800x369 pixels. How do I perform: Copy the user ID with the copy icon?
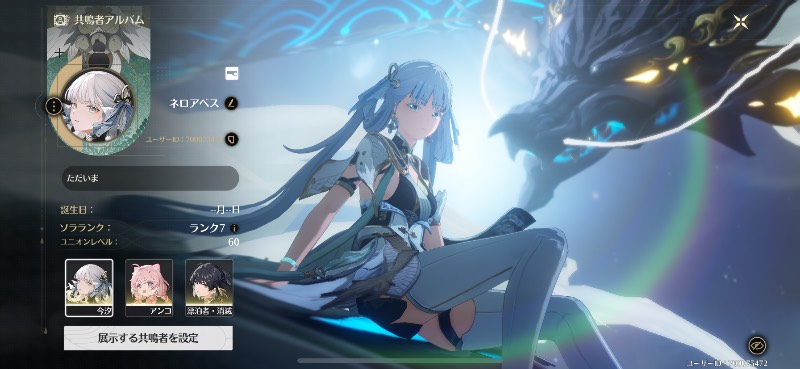click(232, 139)
